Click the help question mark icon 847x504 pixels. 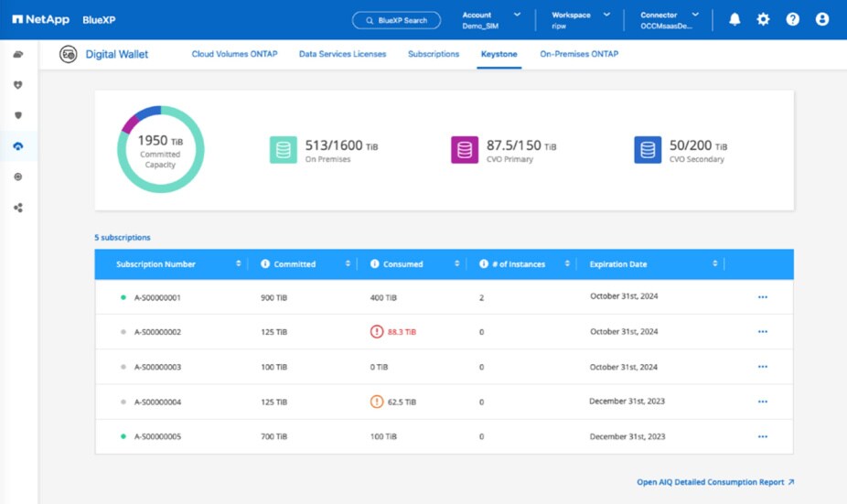tap(792, 19)
